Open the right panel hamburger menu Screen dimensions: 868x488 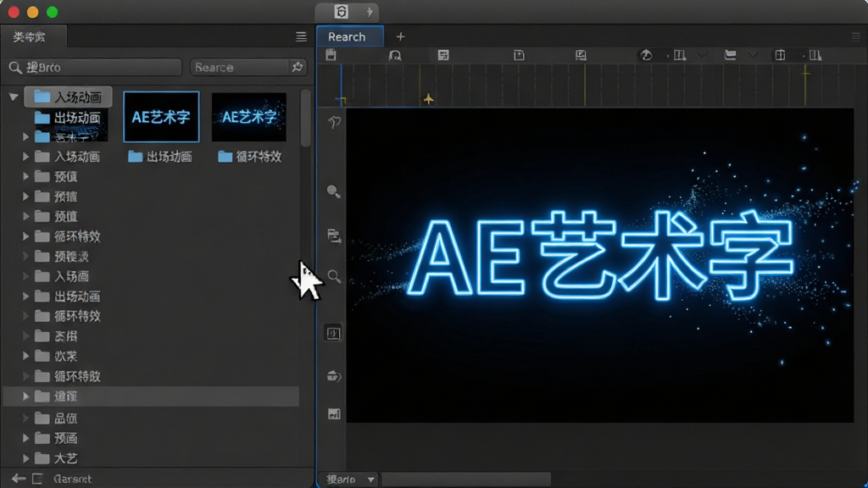[x=856, y=37]
